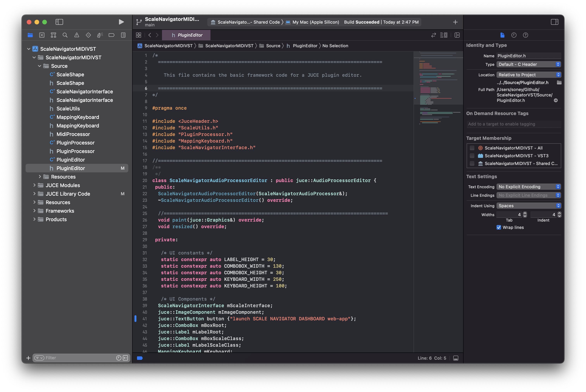
Task: Expand the JUCE Modules folder
Action: point(34,185)
